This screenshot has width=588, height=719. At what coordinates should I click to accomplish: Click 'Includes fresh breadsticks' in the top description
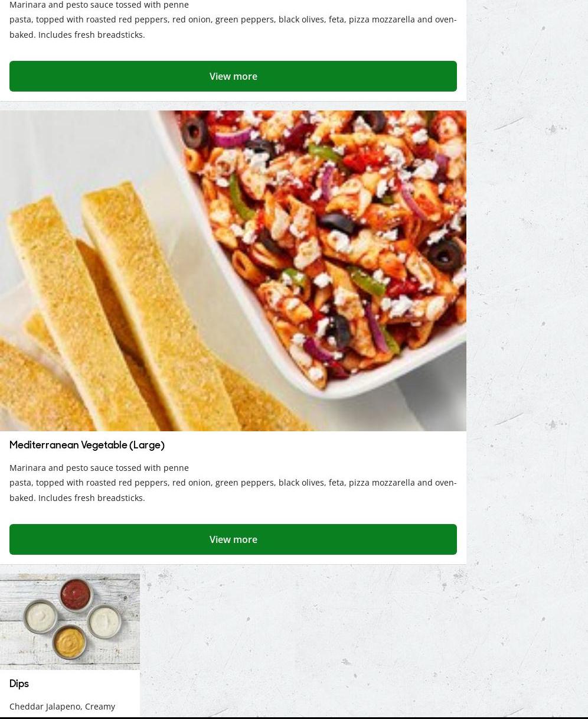point(92,35)
